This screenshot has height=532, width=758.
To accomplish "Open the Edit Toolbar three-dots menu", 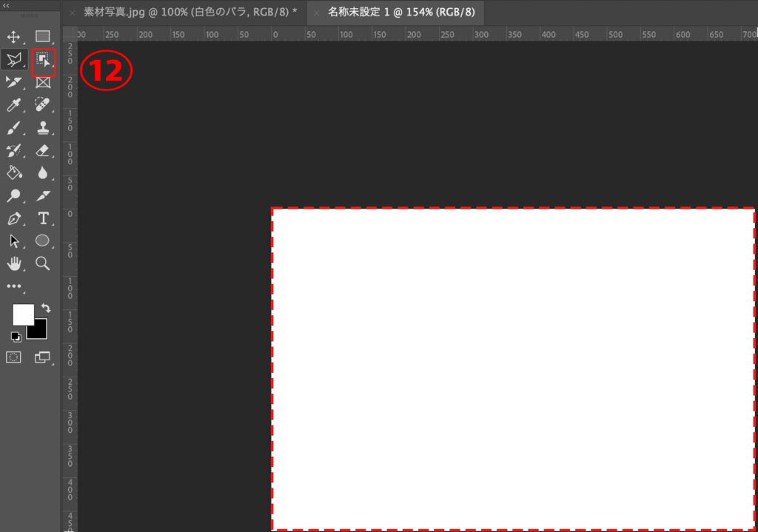I will coord(13,286).
